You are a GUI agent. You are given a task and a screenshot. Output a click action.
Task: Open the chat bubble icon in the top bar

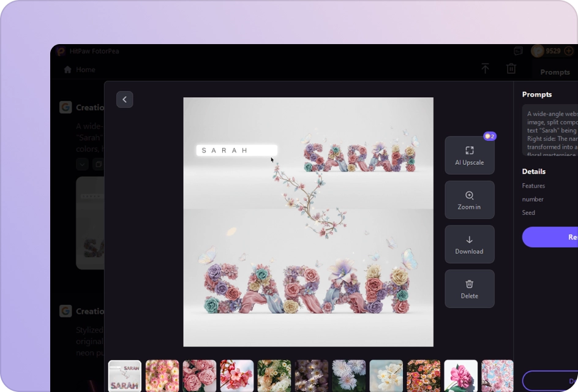click(519, 51)
